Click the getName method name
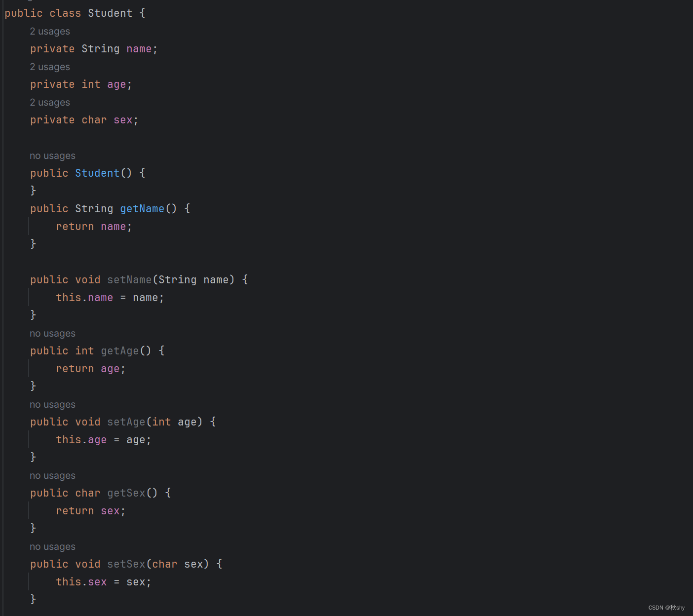Viewport: 693px width, 616px height. coord(142,209)
